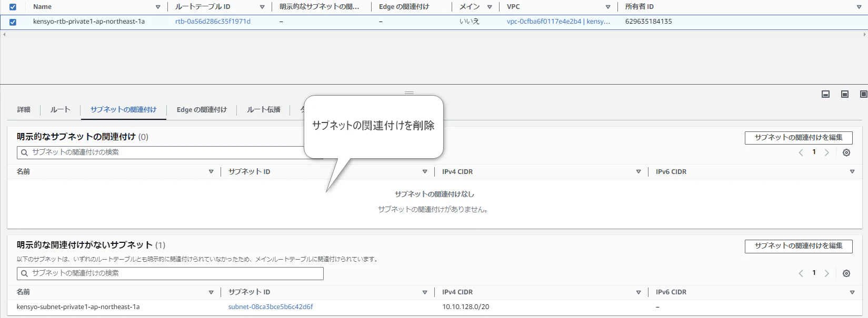Viewport: 868px width, 318px height.
Task: Sort explicit associations by IPv6 CIDR column arrow
Action: [x=852, y=171]
